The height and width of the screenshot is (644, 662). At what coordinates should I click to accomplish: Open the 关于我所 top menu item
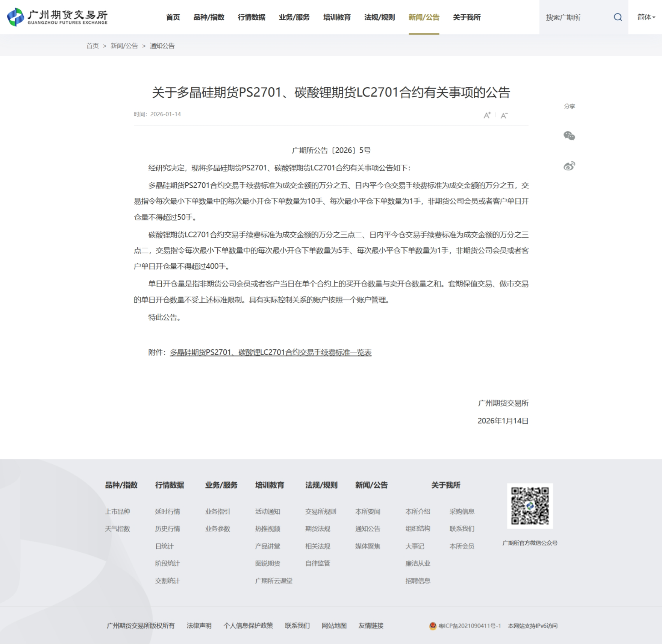(467, 17)
